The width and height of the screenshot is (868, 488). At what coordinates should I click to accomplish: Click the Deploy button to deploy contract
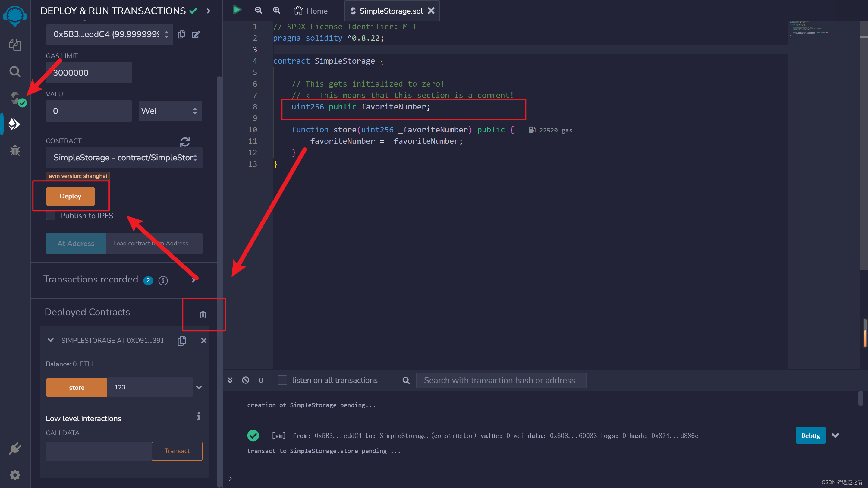[x=71, y=196]
